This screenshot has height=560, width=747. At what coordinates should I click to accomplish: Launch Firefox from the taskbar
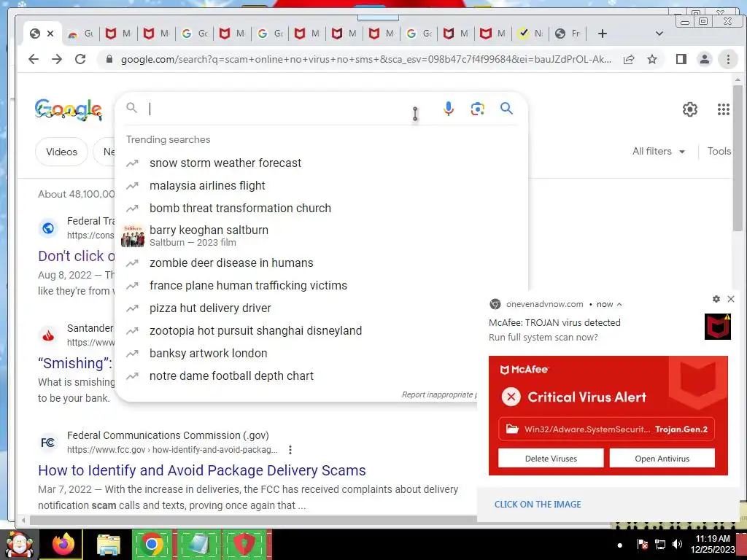pos(63,544)
